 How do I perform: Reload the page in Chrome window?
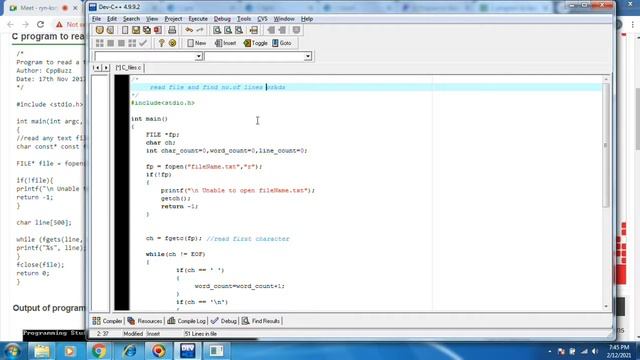(x=40, y=24)
